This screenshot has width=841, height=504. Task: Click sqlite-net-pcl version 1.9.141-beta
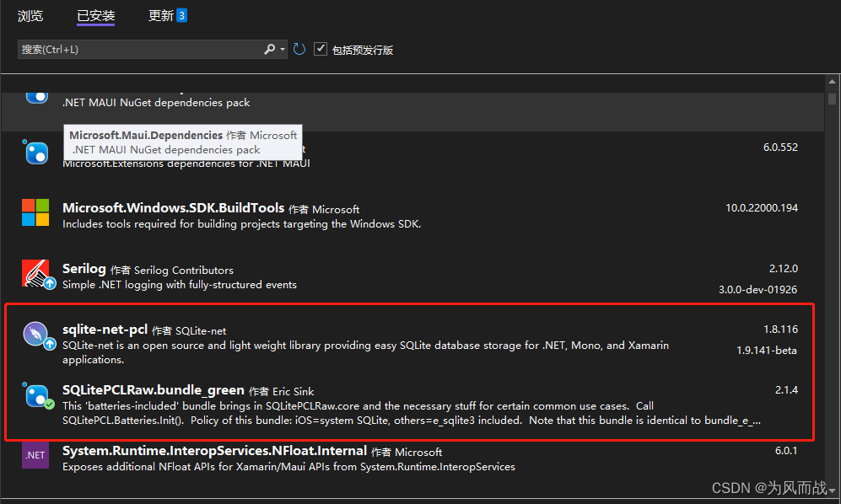pyautogui.click(x=767, y=350)
